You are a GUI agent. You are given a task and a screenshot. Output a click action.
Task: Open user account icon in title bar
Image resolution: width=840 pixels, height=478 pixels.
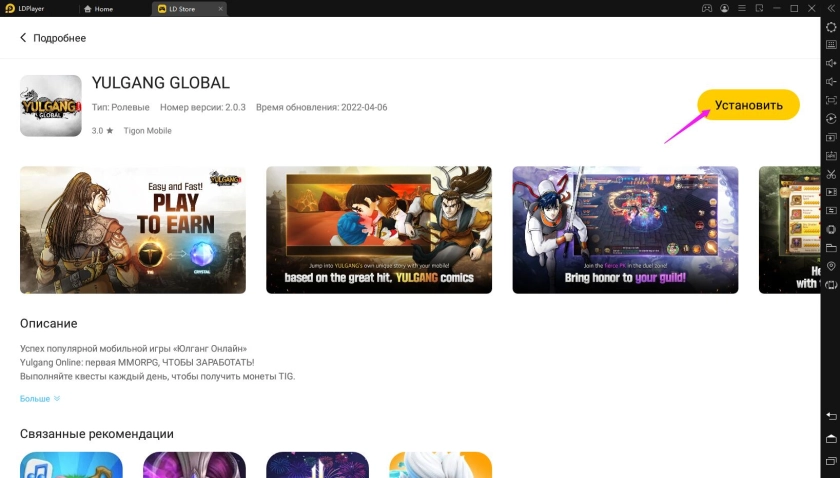pos(724,9)
